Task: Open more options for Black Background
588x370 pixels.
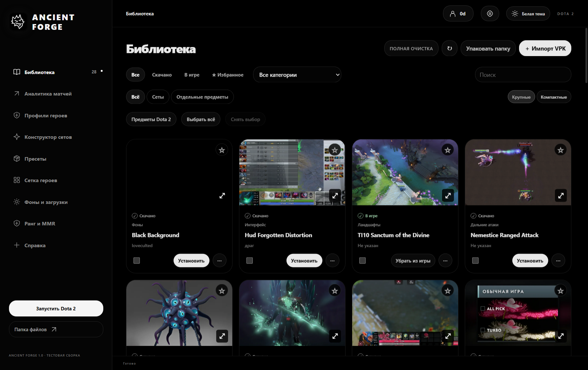Action: coord(219,261)
